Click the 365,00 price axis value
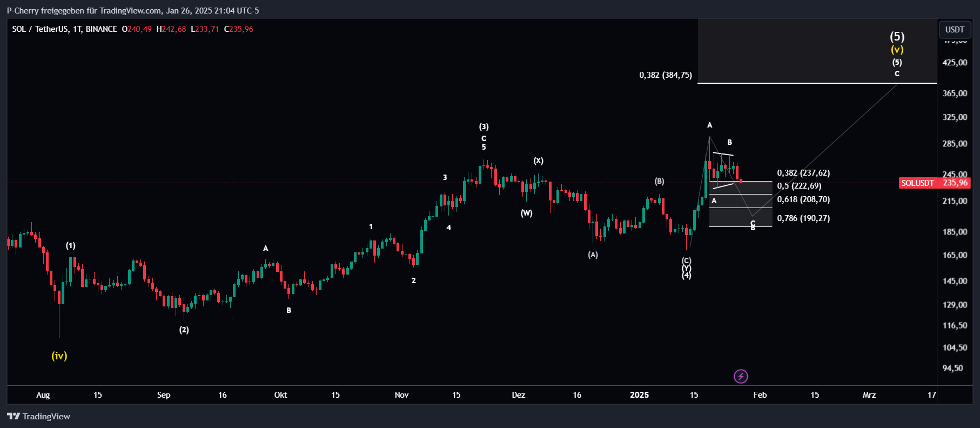Viewport: 980px width, 428px height. (955, 93)
